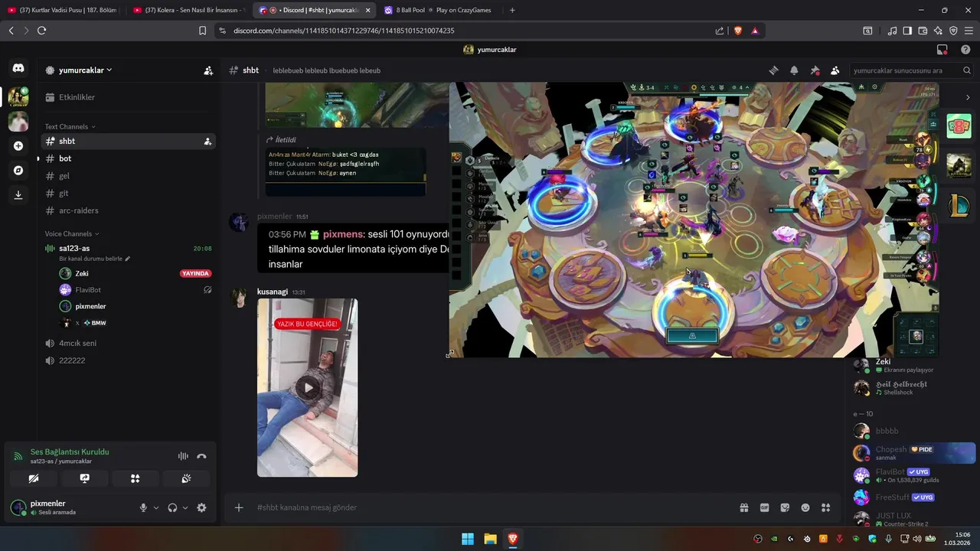
Task: Open the headphones output options arrow
Action: pos(185,507)
